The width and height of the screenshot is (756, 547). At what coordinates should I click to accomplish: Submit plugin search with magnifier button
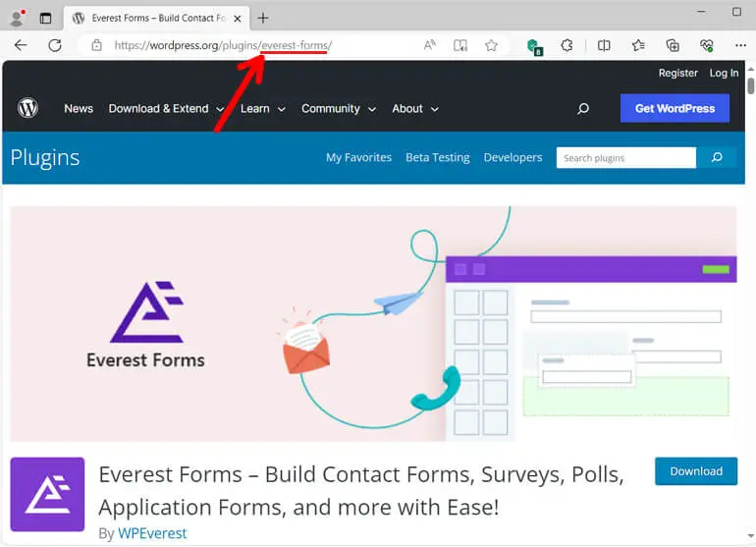[x=717, y=157]
